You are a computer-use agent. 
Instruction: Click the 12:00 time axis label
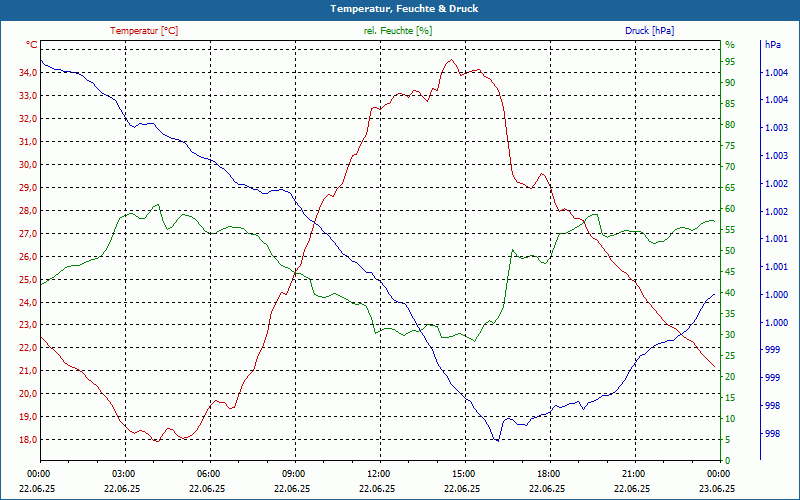pos(378,473)
